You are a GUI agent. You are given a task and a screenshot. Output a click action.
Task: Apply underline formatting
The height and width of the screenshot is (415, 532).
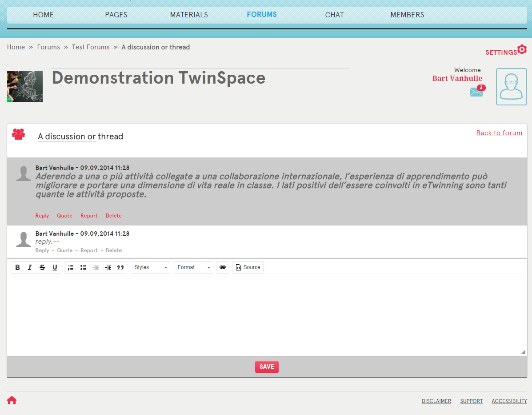coord(55,267)
